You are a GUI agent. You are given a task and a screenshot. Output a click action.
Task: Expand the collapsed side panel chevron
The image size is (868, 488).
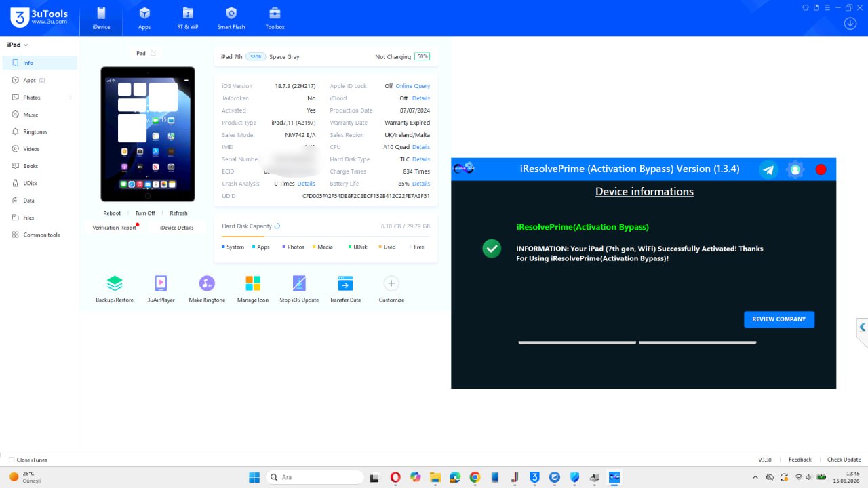click(862, 327)
